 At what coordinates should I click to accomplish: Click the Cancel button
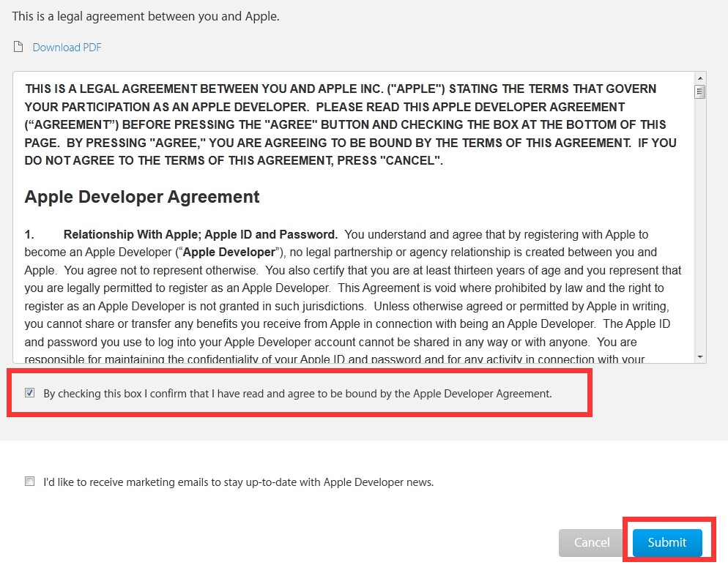click(592, 542)
